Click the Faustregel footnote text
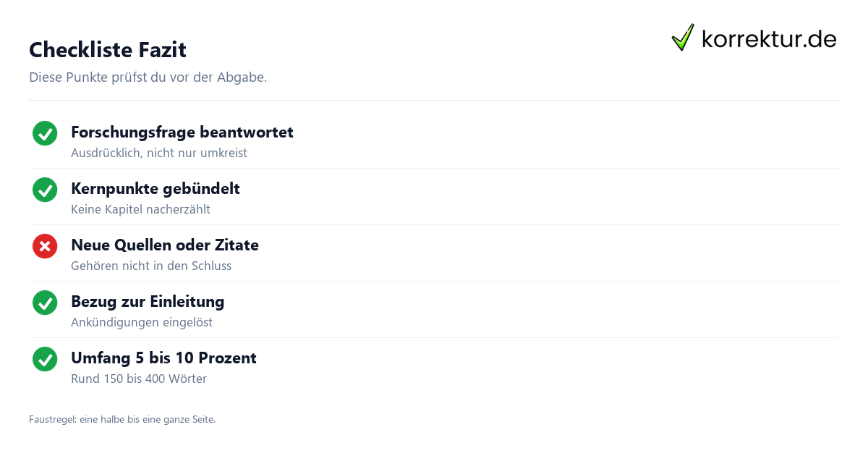This screenshot has height=456, width=868. pos(122,419)
